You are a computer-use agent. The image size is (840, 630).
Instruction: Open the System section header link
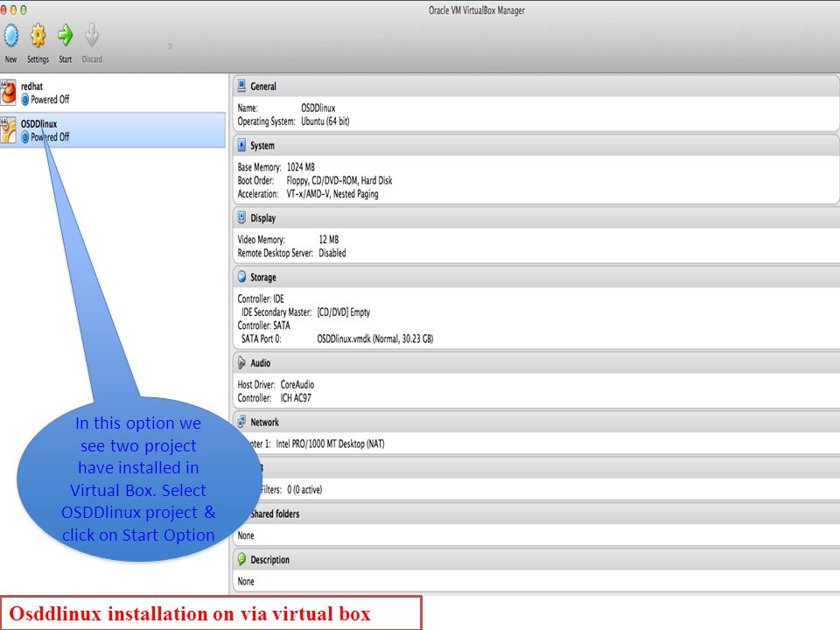point(262,146)
